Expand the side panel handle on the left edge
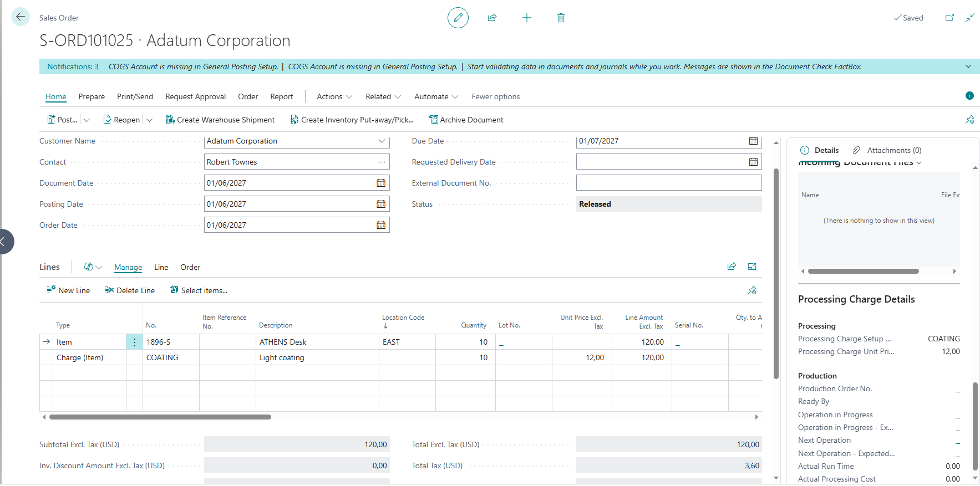The width and height of the screenshot is (980, 486). pyautogui.click(x=4, y=242)
